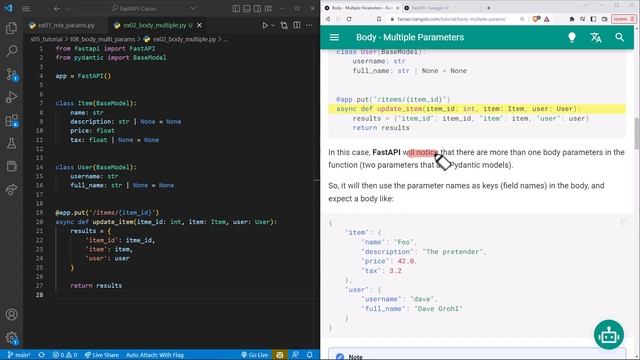Open the Extensions view
This screenshot has height=360, width=640.
(11, 120)
